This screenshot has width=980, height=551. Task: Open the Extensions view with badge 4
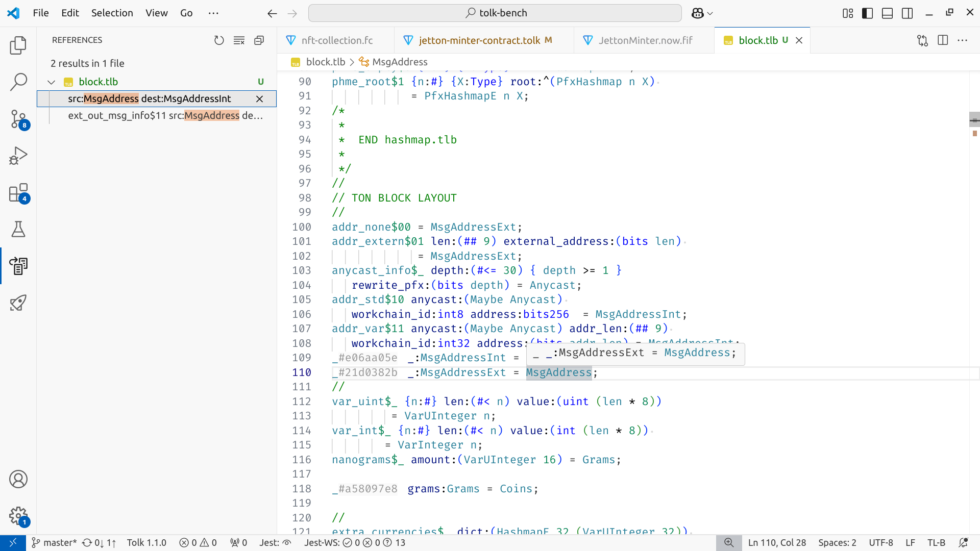(18, 193)
